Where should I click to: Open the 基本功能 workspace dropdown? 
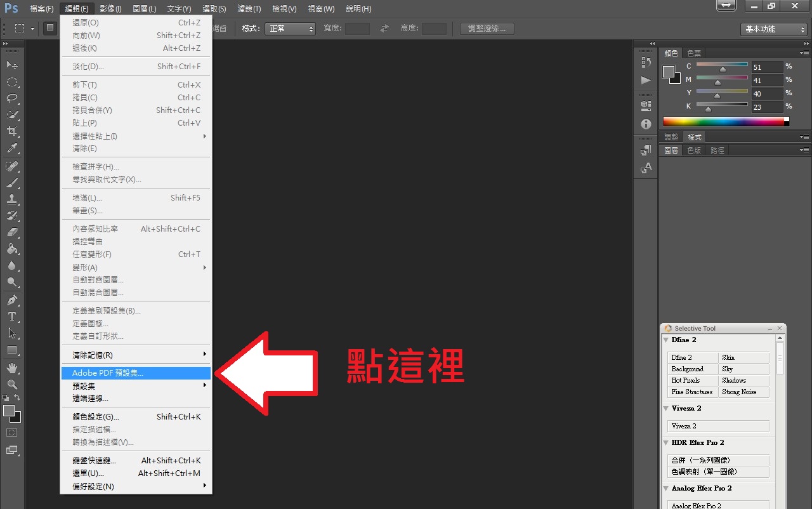tap(773, 29)
